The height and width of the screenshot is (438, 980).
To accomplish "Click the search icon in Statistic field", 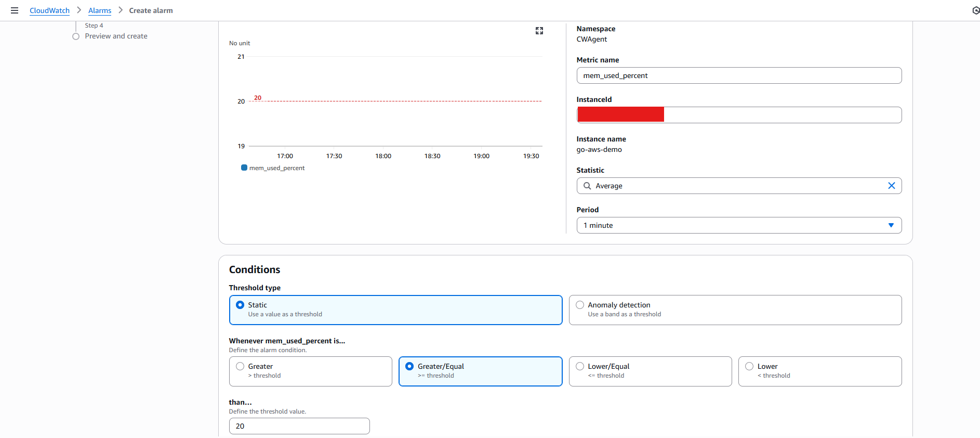I will click(x=587, y=186).
